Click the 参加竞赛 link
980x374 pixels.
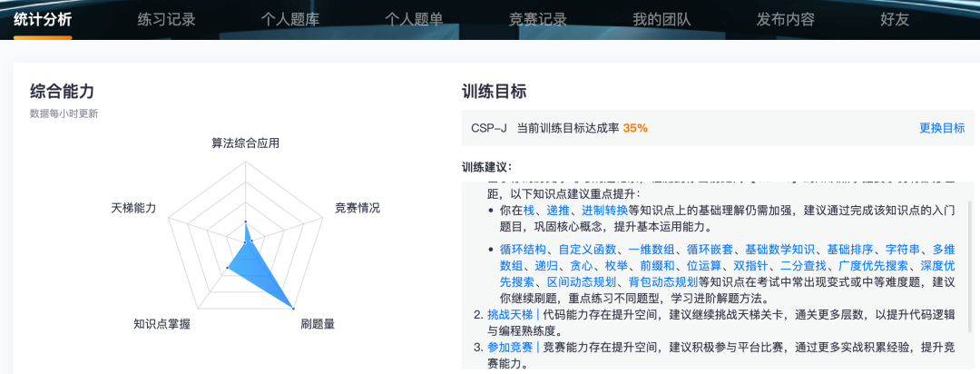click(510, 347)
